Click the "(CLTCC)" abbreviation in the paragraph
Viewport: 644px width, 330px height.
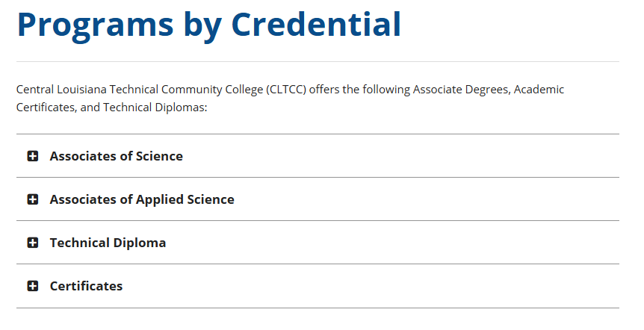[284, 90]
